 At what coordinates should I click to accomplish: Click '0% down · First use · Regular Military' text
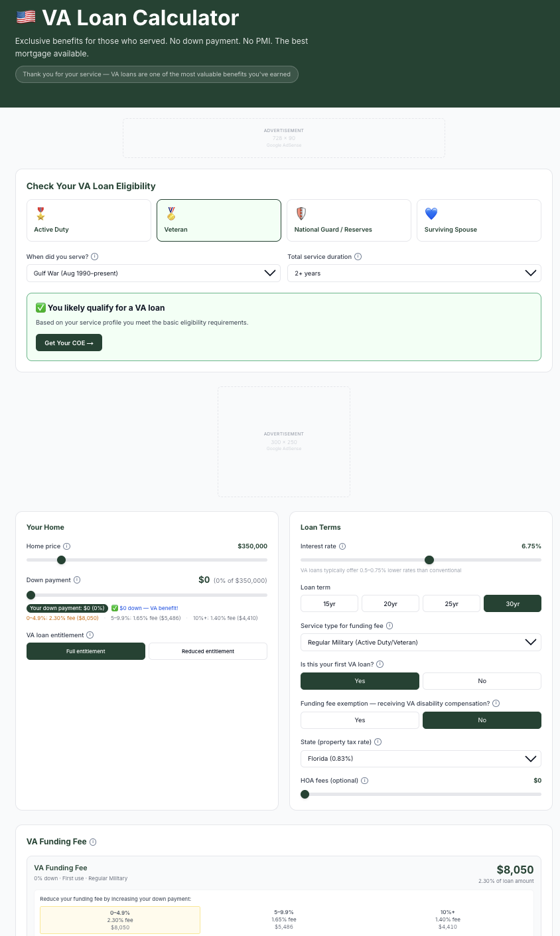click(81, 878)
